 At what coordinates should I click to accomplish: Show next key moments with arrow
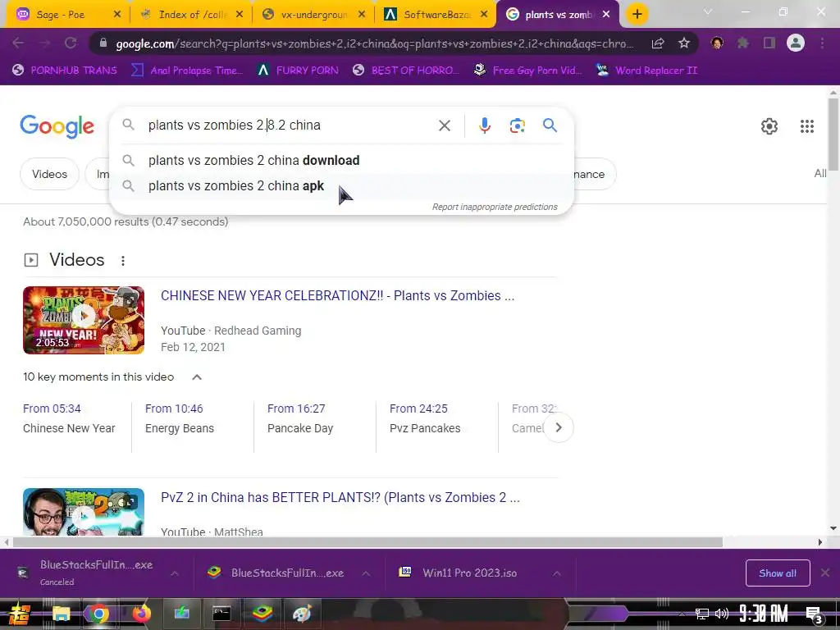558,427
